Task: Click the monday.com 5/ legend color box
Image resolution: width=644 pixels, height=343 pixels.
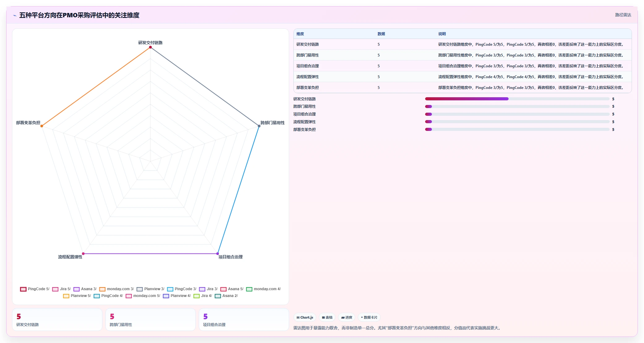Action: coord(129,296)
